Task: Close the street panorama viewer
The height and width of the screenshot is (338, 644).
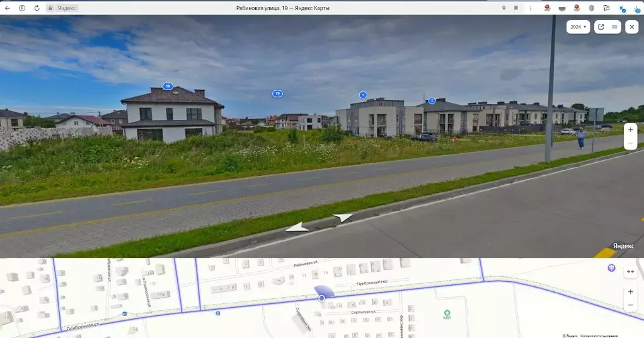Action: (x=631, y=27)
